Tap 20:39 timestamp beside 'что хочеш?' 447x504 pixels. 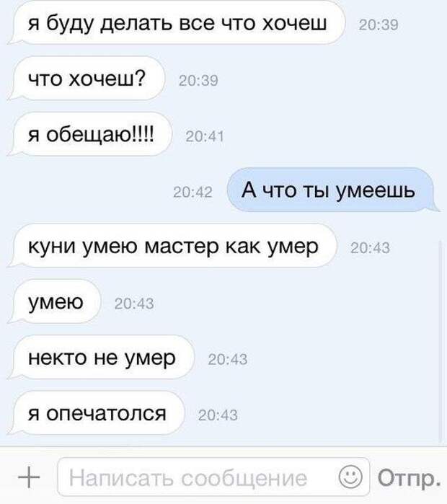pos(198,81)
